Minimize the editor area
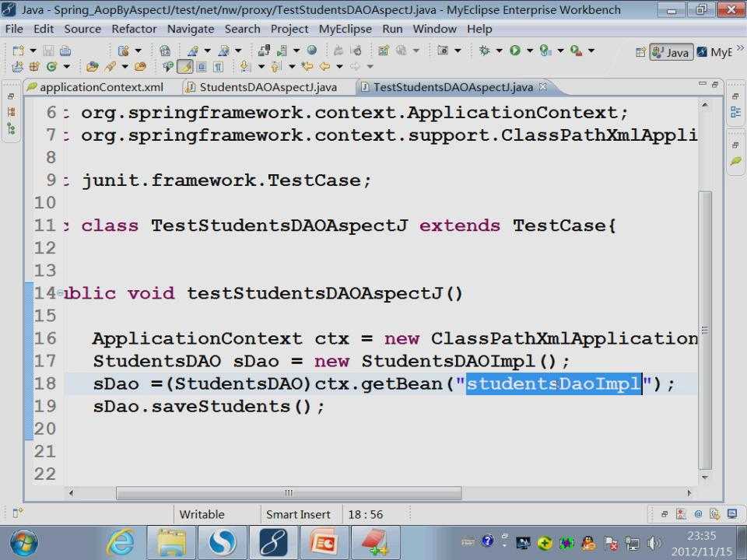This screenshot has width=747, height=560. tap(702, 84)
